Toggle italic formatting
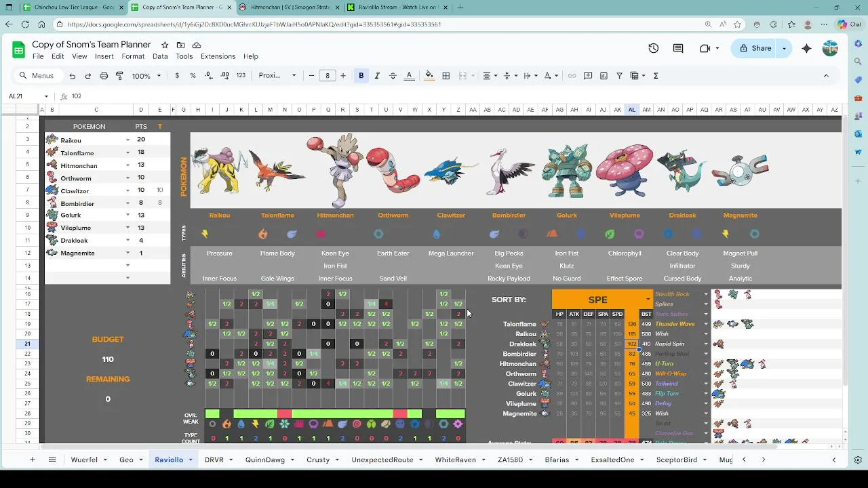This screenshot has width=868, height=488. [377, 76]
